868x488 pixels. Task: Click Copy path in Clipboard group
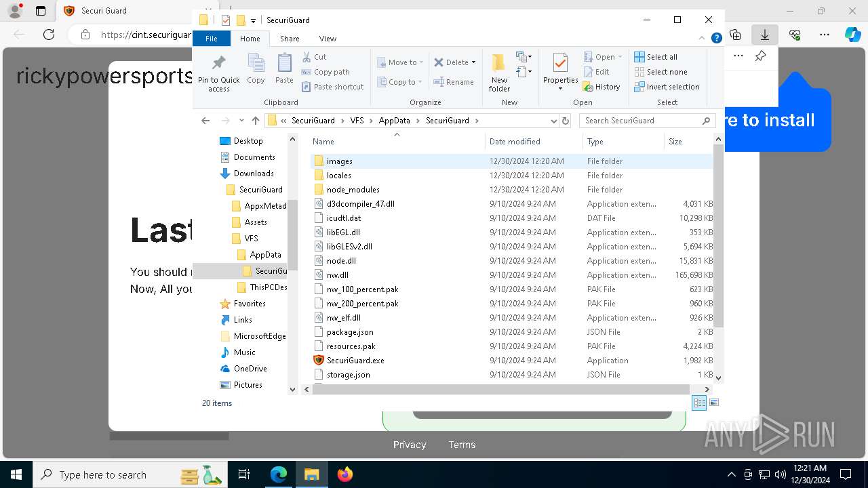click(x=325, y=72)
